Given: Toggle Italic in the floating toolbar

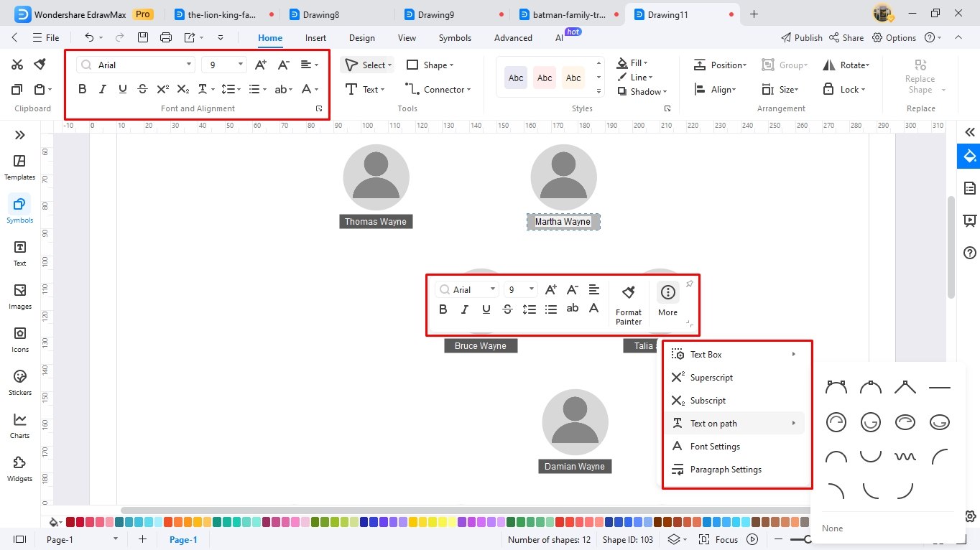Looking at the screenshot, I should [464, 309].
